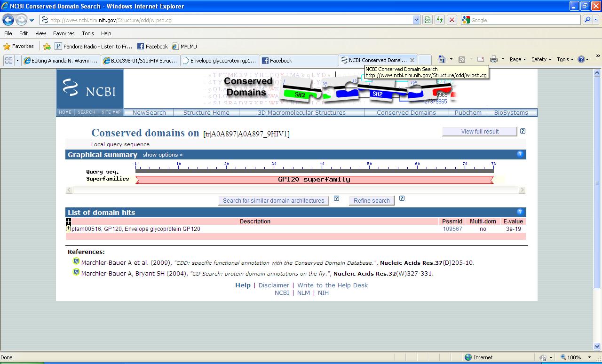This screenshot has width=602, height=364.
Task: Open PssmId link 109567
Action: click(452, 229)
